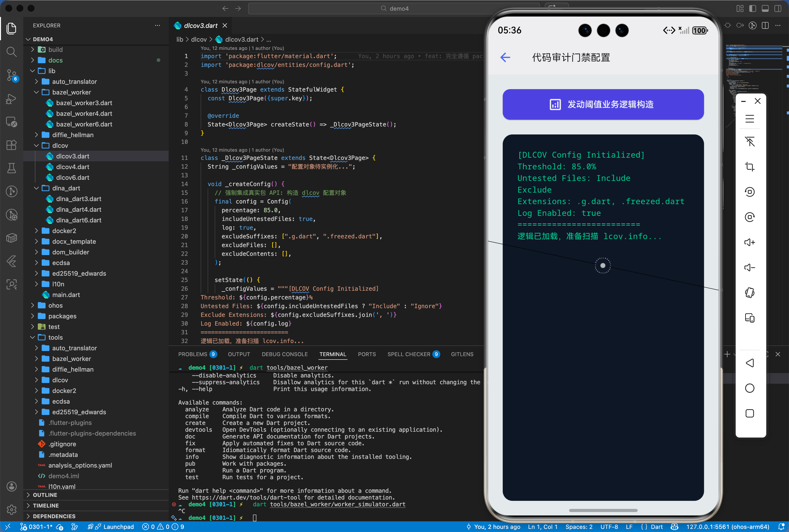Image resolution: width=789 pixels, height=532 pixels.
Task: Open dlcov4.dart in the explorer
Action: click(73, 167)
